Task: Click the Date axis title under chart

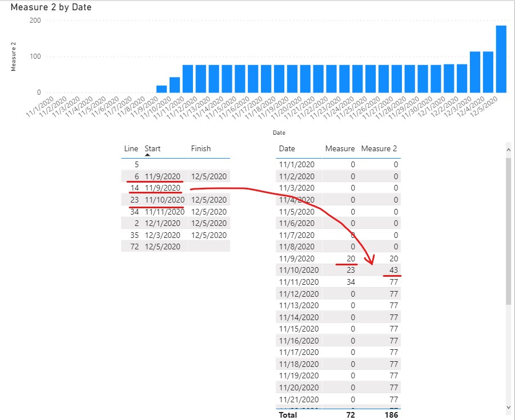Action: 279,132
